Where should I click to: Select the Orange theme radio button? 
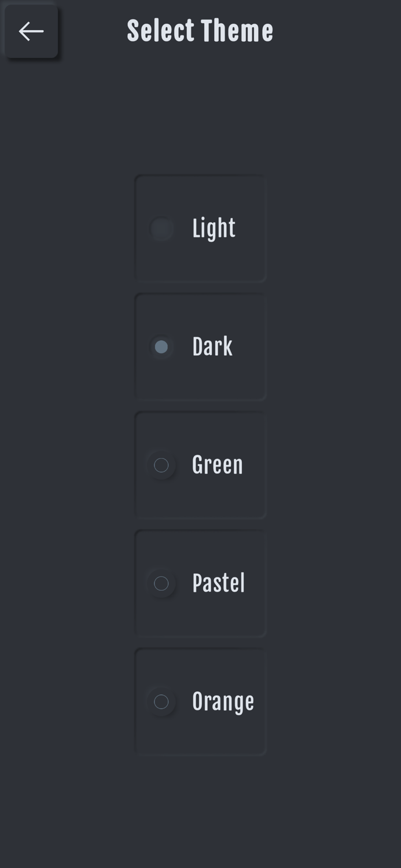(162, 701)
